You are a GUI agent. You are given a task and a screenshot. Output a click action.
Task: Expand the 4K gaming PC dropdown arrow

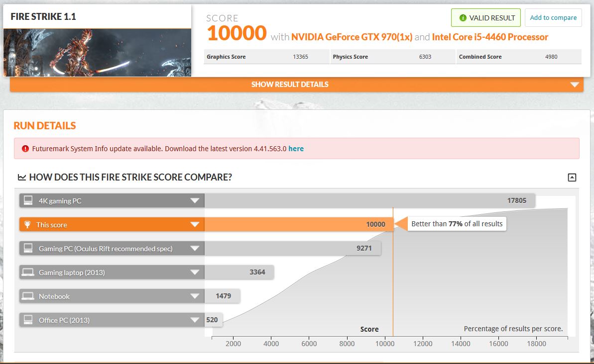pos(195,200)
